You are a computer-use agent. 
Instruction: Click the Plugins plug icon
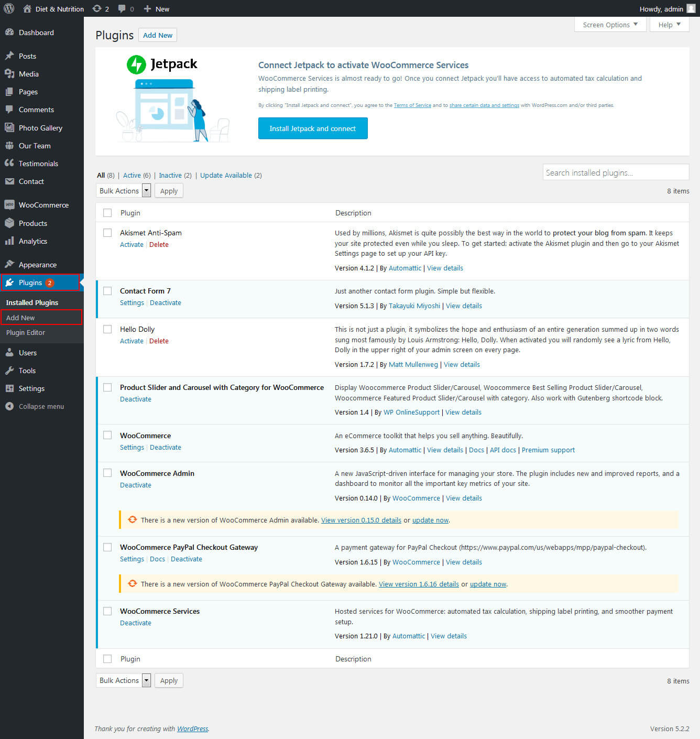click(x=9, y=282)
